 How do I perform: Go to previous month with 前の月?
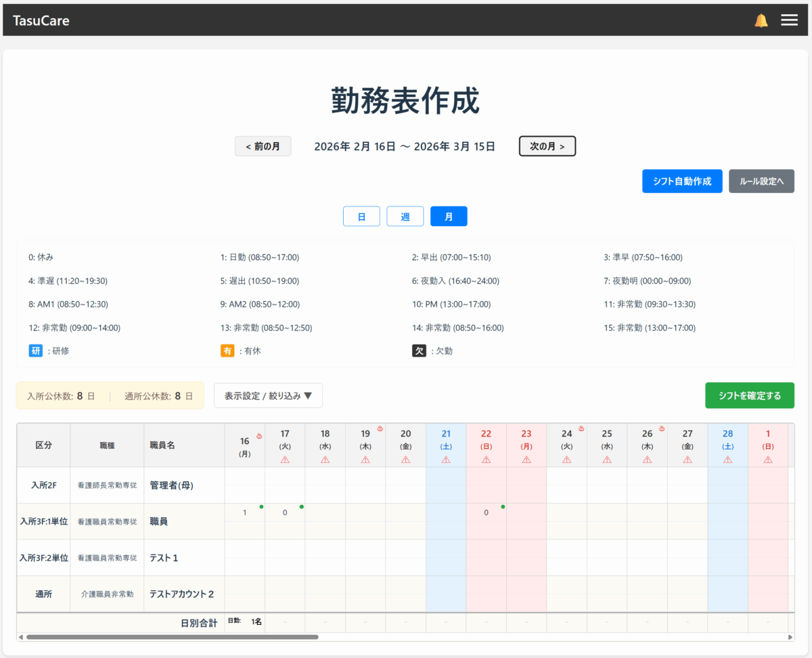click(x=263, y=146)
